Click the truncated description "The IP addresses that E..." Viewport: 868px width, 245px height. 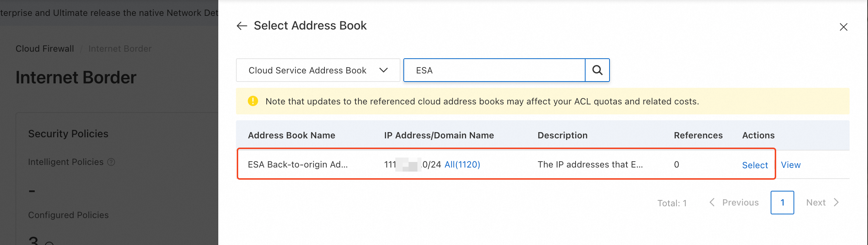(590, 165)
